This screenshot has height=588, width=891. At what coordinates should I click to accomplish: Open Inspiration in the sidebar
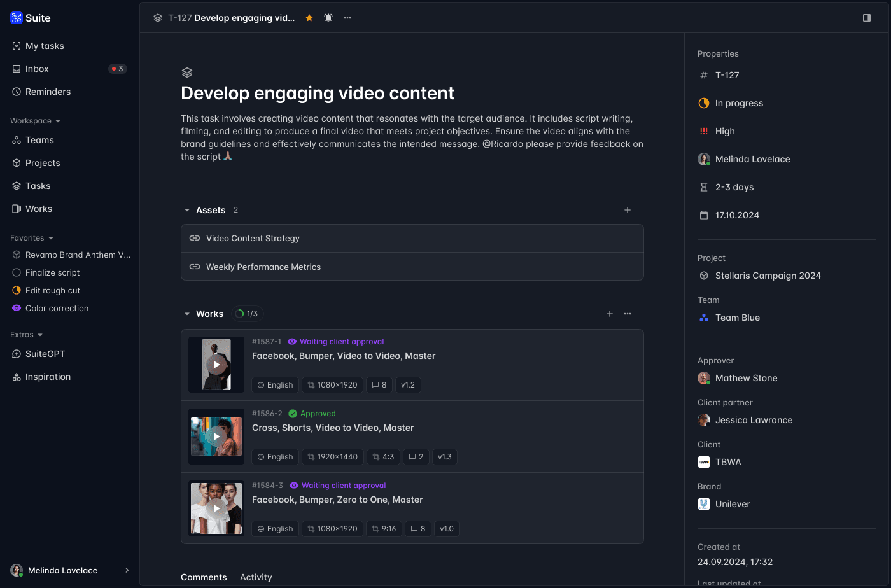(48, 377)
